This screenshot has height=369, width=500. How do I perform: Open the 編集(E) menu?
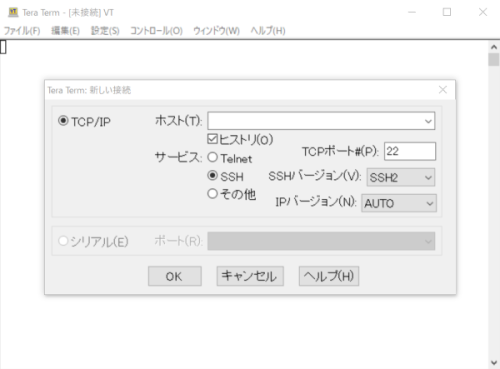pyautogui.click(x=65, y=31)
